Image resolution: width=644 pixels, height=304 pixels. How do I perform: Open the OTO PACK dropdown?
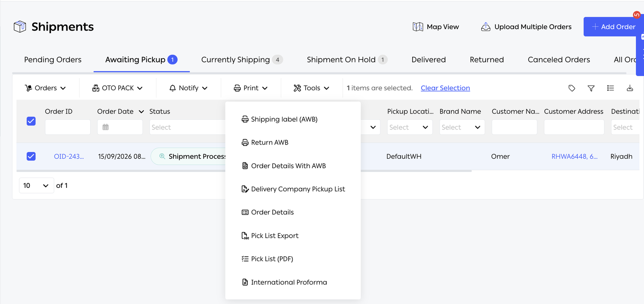(x=118, y=88)
